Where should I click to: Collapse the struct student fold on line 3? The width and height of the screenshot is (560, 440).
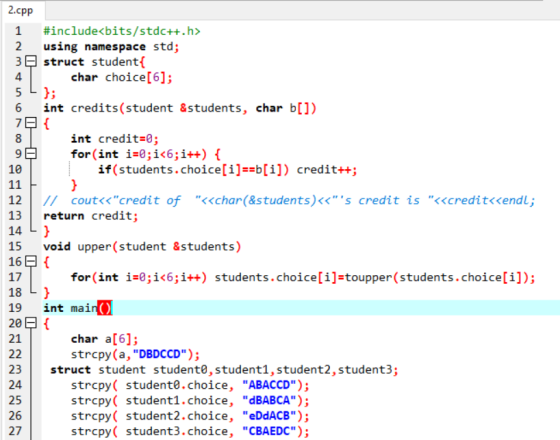click(x=31, y=61)
